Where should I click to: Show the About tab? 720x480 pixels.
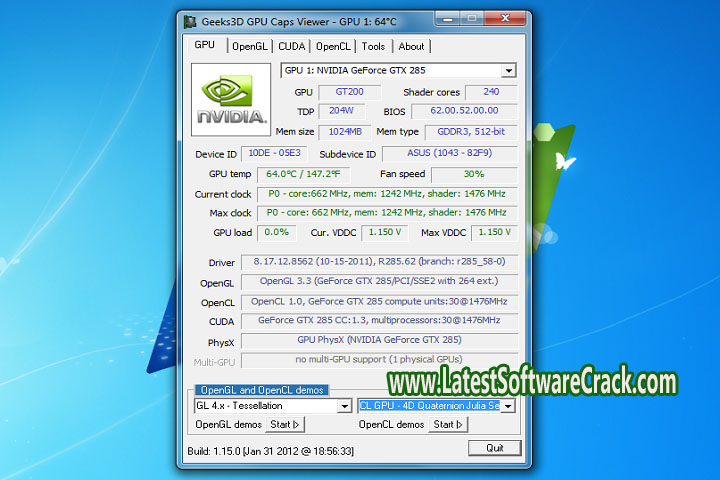click(x=411, y=46)
